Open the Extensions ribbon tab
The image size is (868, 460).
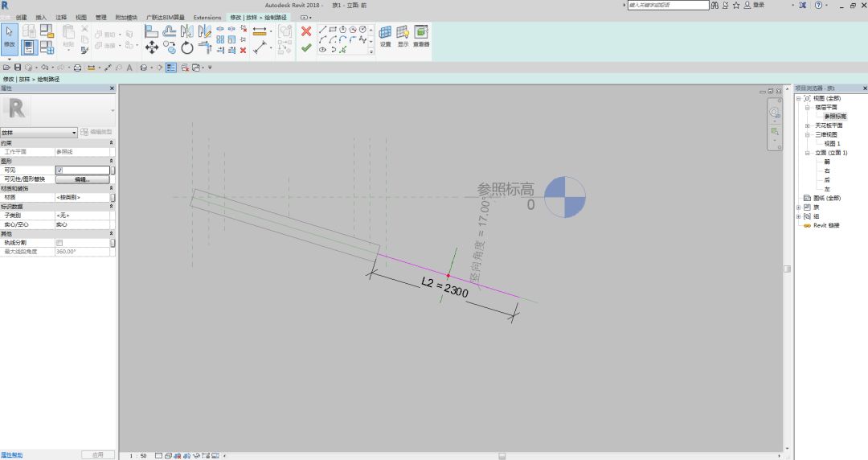(207, 17)
